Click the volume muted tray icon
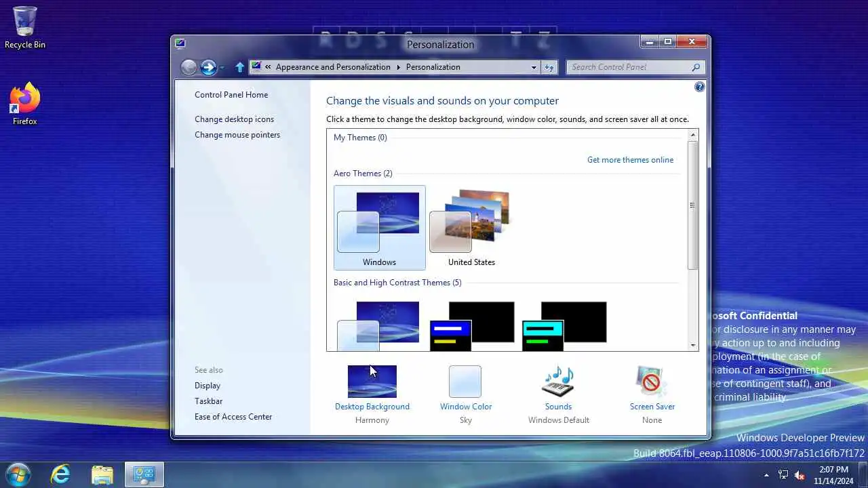 click(x=800, y=475)
